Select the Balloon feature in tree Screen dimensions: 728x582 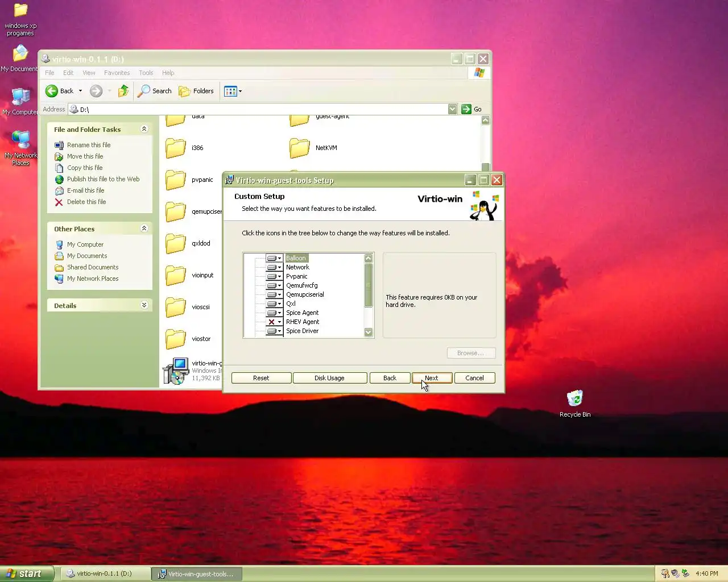[x=296, y=258]
